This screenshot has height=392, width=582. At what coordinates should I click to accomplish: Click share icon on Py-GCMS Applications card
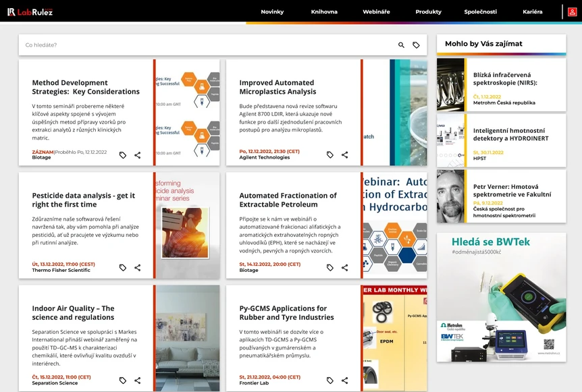[344, 380]
